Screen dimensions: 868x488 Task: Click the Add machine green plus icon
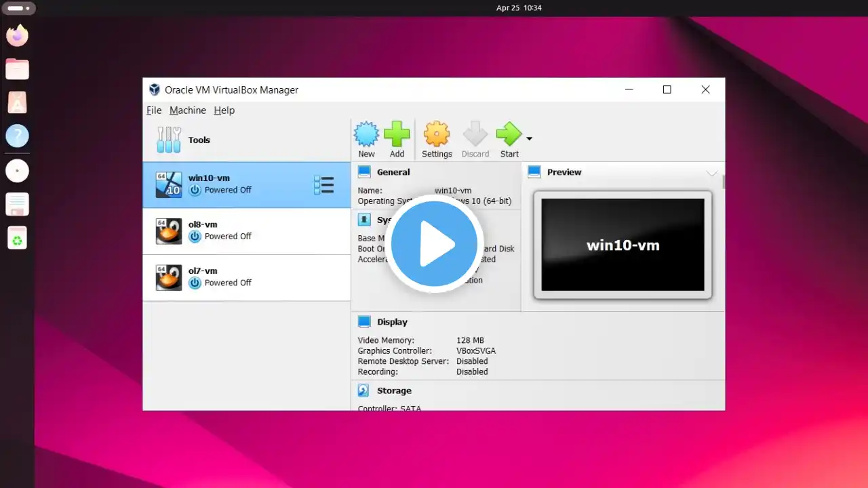(397, 134)
